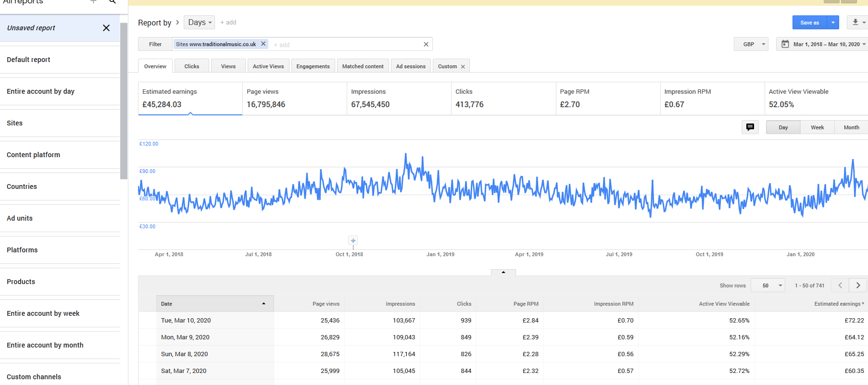This screenshot has width=868, height=385.
Task: Click the Filter button
Action: [155, 44]
